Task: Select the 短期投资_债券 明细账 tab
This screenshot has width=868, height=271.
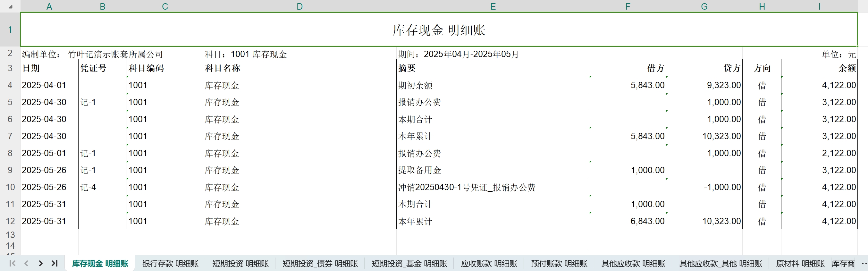Action: pos(320,263)
